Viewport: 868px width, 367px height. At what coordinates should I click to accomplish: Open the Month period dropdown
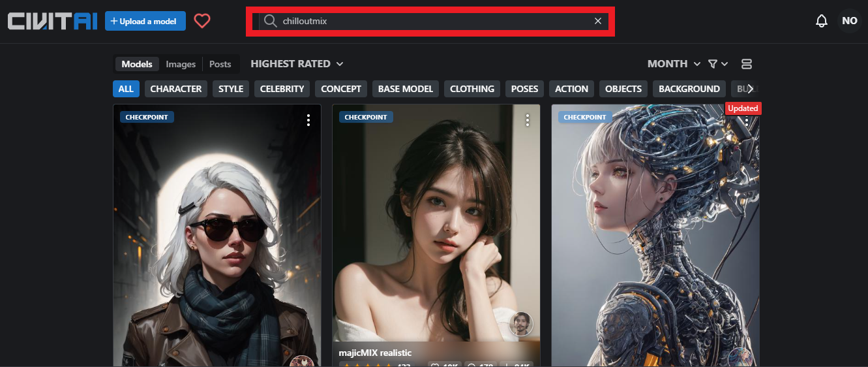tap(674, 64)
